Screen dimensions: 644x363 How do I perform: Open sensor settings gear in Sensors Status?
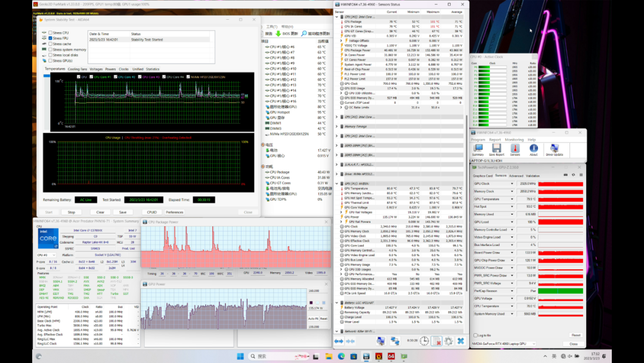[448, 341]
